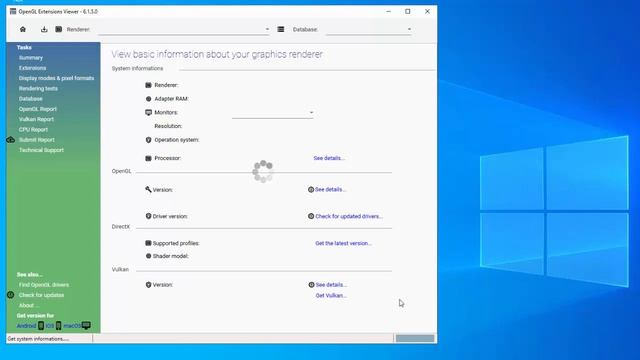Image resolution: width=640 pixels, height=360 pixels.
Task: Open the OpenGL Report task
Action: [x=38, y=109]
